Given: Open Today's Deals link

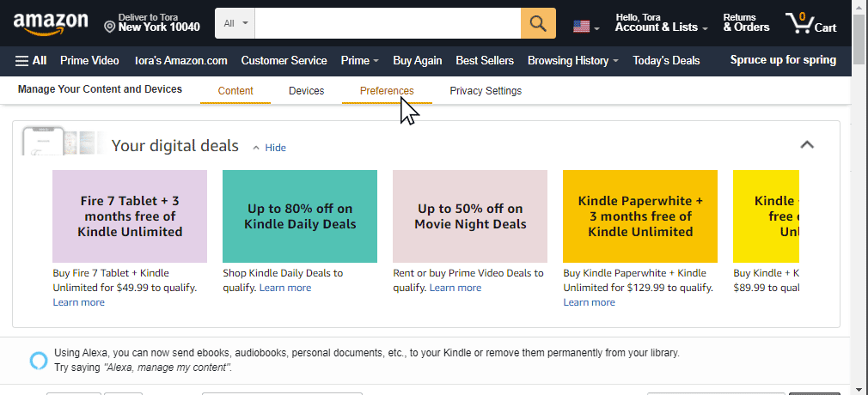Looking at the screenshot, I should tap(666, 61).
